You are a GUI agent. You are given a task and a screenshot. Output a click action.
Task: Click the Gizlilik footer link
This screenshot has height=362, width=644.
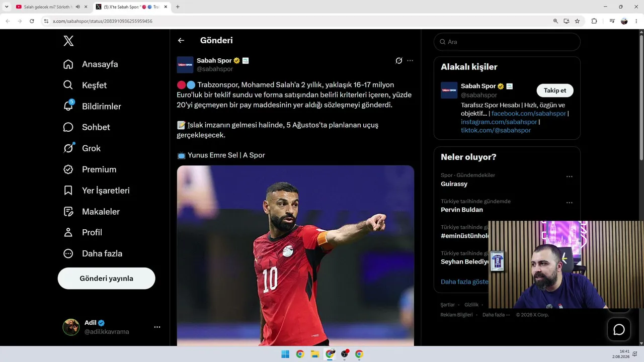[x=471, y=305]
